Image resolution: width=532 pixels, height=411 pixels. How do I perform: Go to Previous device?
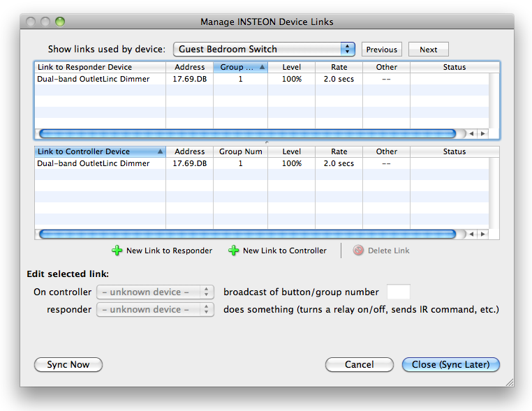click(x=382, y=50)
